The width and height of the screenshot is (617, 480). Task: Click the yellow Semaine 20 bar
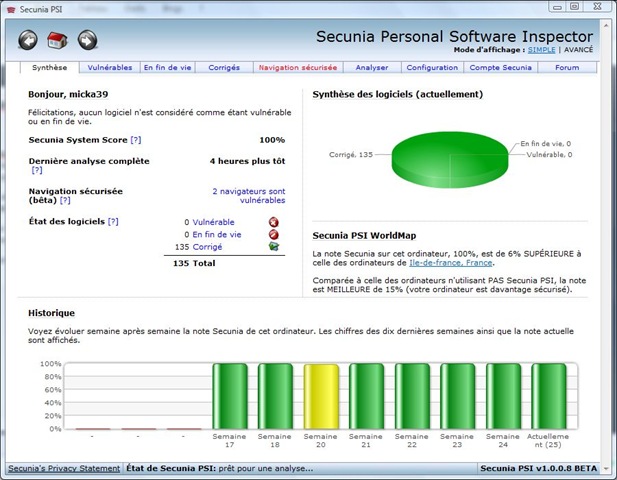pos(321,396)
